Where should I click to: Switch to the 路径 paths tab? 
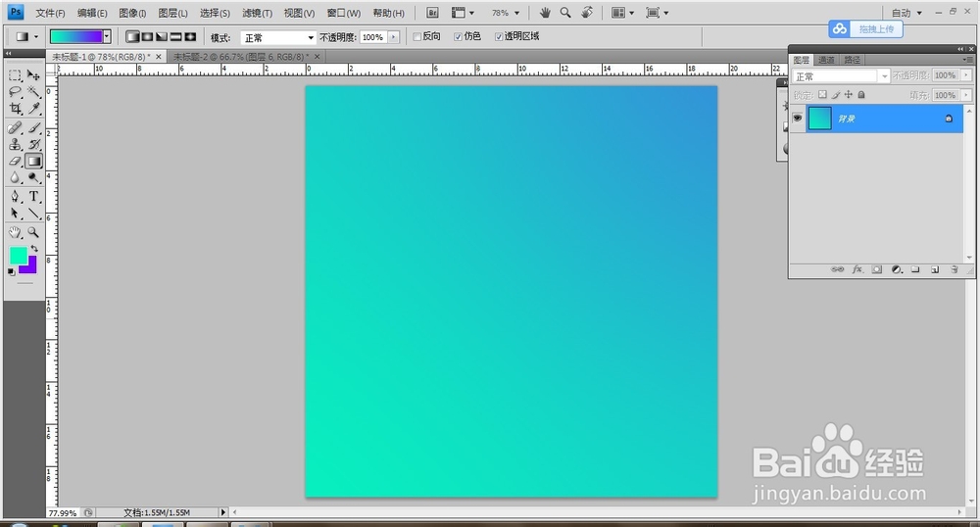pyautogui.click(x=853, y=60)
